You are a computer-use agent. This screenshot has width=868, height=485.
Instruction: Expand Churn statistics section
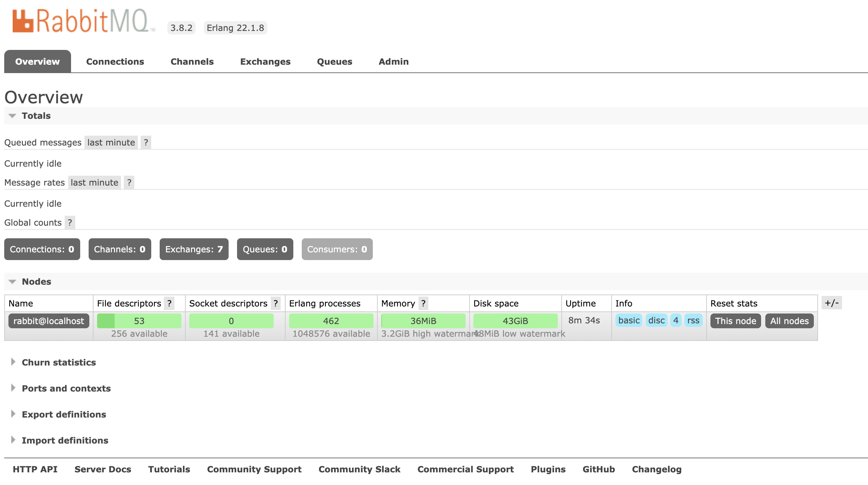[x=58, y=362]
